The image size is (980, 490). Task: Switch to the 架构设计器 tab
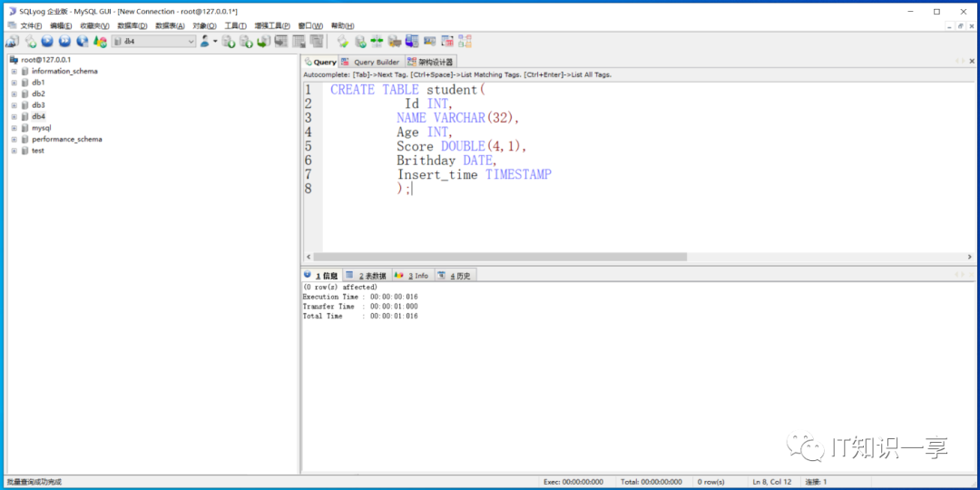pyautogui.click(x=431, y=62)
